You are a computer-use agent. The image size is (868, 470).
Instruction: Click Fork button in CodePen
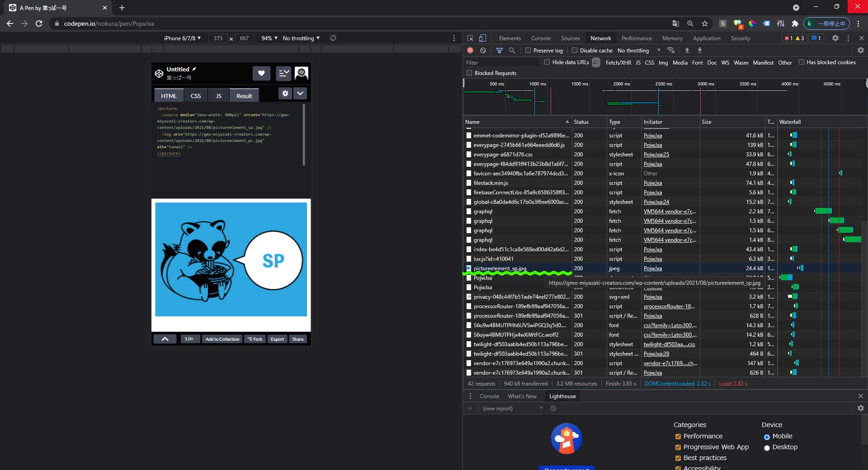[255, 339]
